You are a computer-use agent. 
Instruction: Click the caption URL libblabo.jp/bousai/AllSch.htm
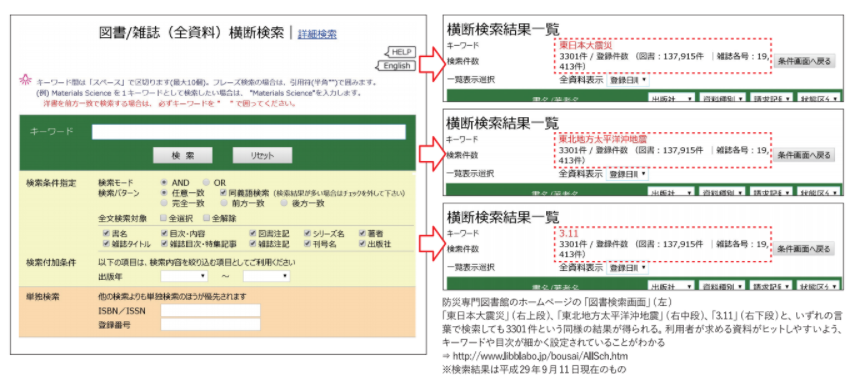(x=540, y=356)
